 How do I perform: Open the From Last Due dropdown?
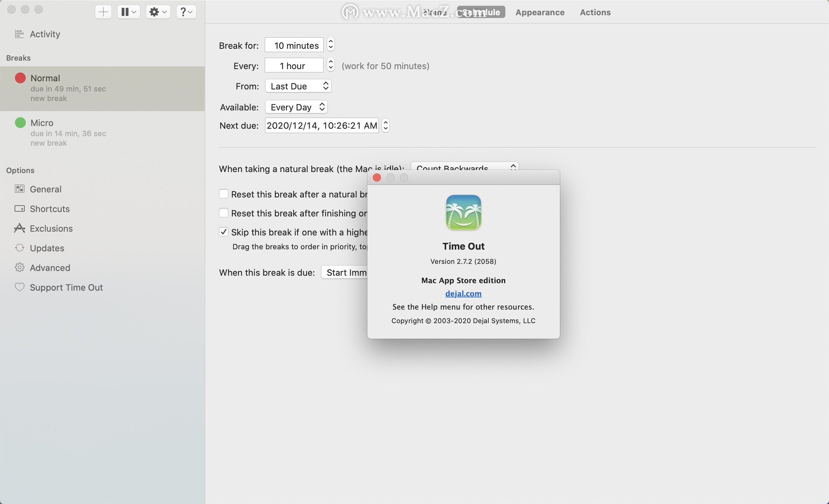tap(298, 86)
